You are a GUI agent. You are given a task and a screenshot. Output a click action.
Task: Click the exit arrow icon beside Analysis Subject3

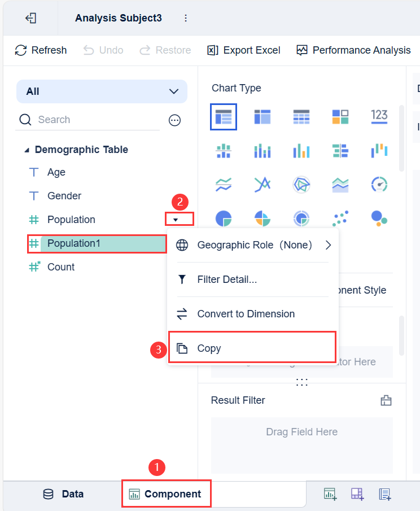[x=30, y=18]
